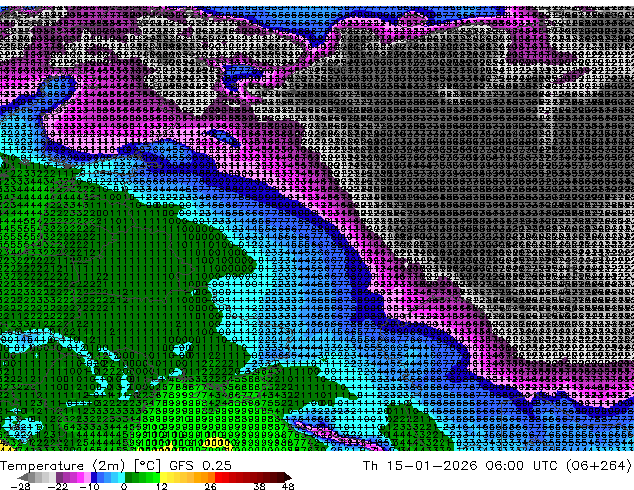Click the '12' color scale label

pyautogui.click(x=161, y=486)
